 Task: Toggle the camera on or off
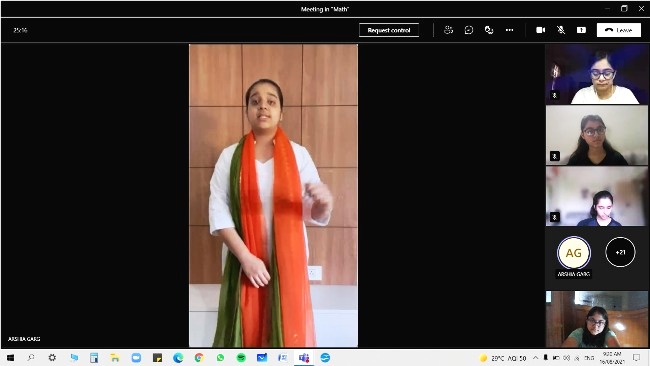click(x=541, y=30)
